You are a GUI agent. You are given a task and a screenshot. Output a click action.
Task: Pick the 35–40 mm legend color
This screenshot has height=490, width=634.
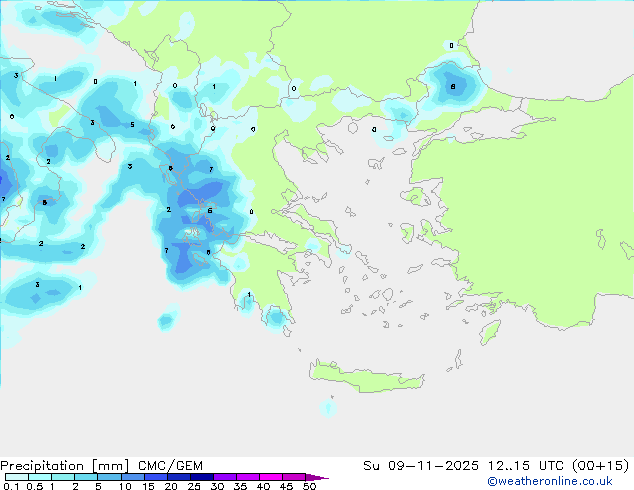[x=247, y=477]
